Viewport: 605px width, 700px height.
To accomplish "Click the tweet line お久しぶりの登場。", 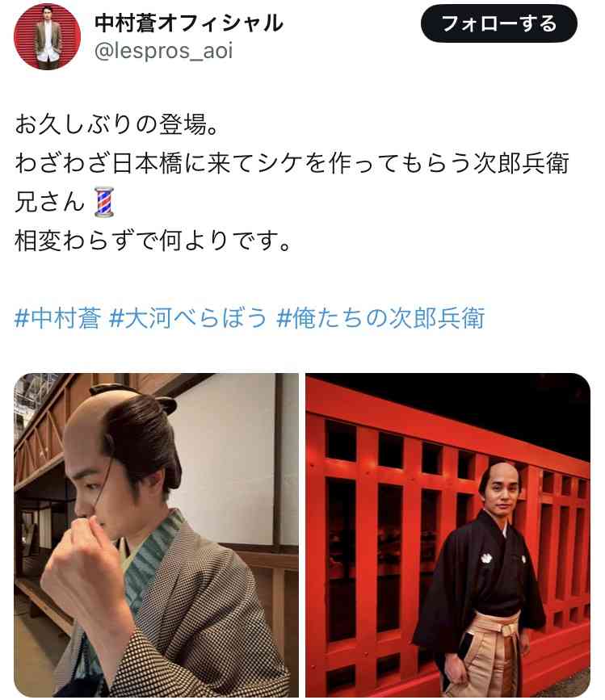I will coord(117,124).
